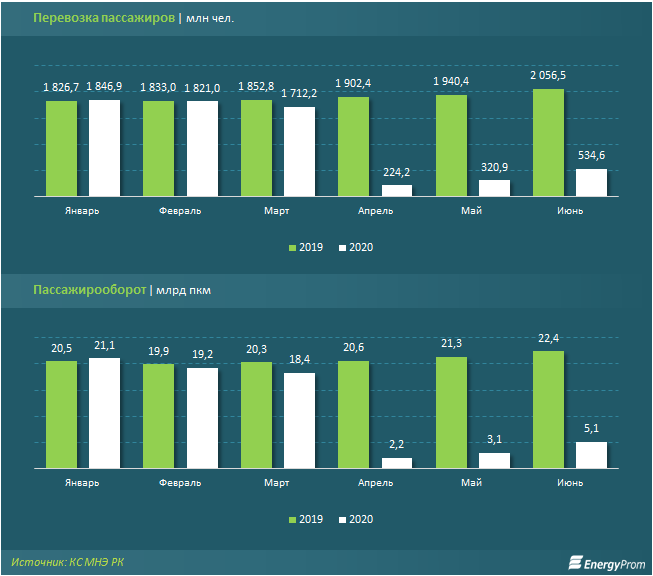Click the green bar labeled 22,4
The width and height of the screenshot is (653, 576).
tap(548, 410)
